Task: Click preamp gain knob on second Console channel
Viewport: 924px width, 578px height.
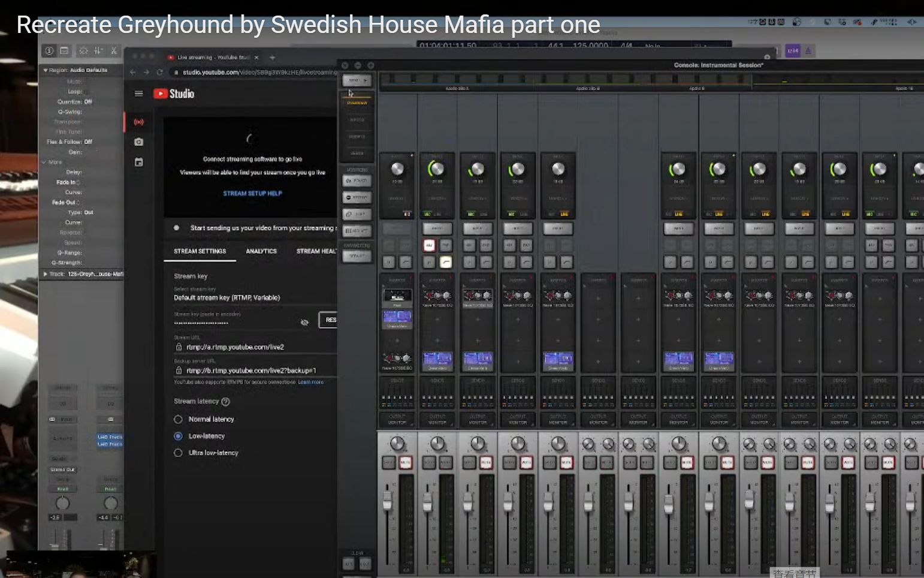Action: tap(437, 169)
